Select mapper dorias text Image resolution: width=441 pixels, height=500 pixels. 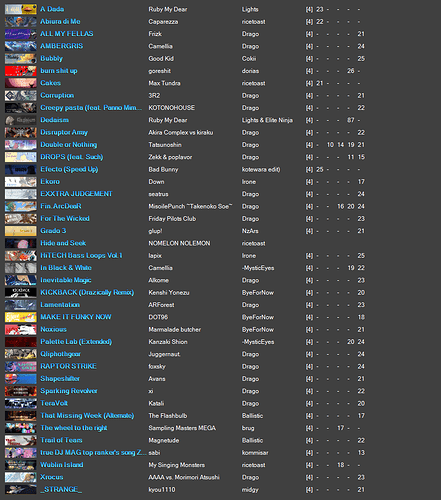pos(250,71)
